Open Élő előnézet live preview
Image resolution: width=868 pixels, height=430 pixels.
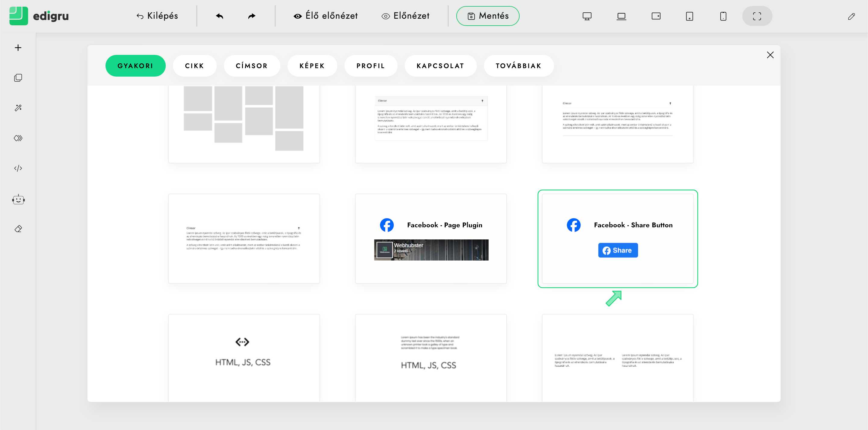[x=325, y=16]
